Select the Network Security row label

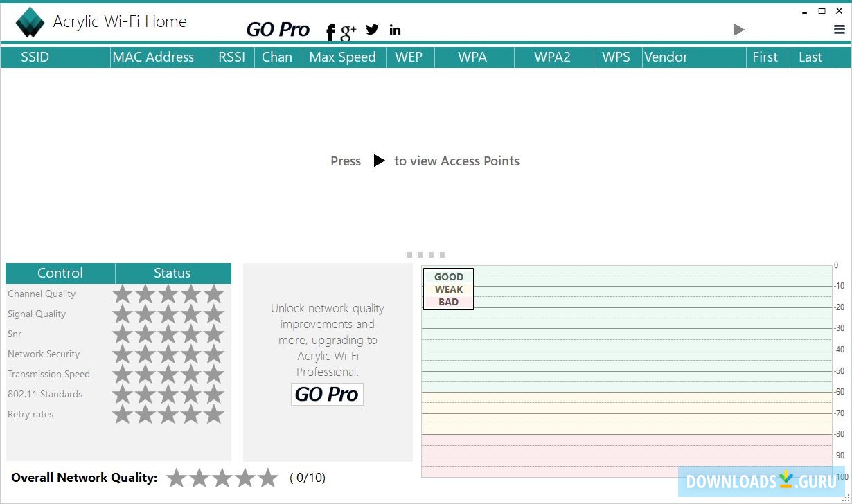point(44,354)
